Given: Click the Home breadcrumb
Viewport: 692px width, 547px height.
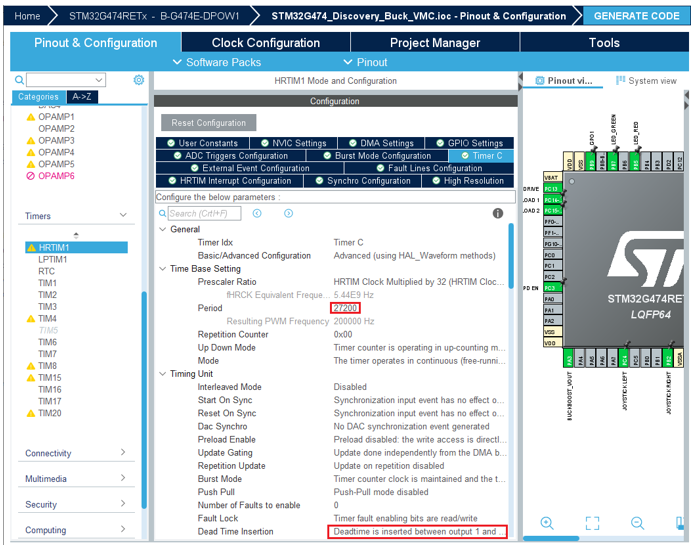Looking at the screenshot, I should [x=28, y=16].
